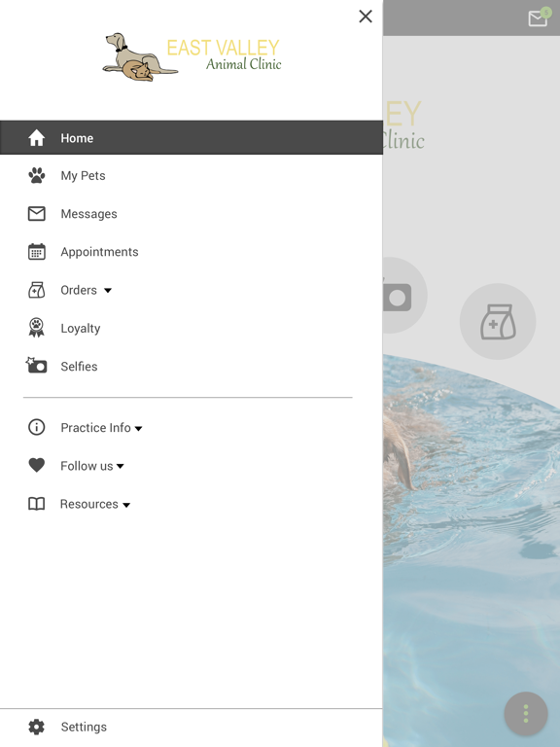Expand the Follow us dropdown arrow
This screenshot has height=747, width=560.
[x=121, y=467]
